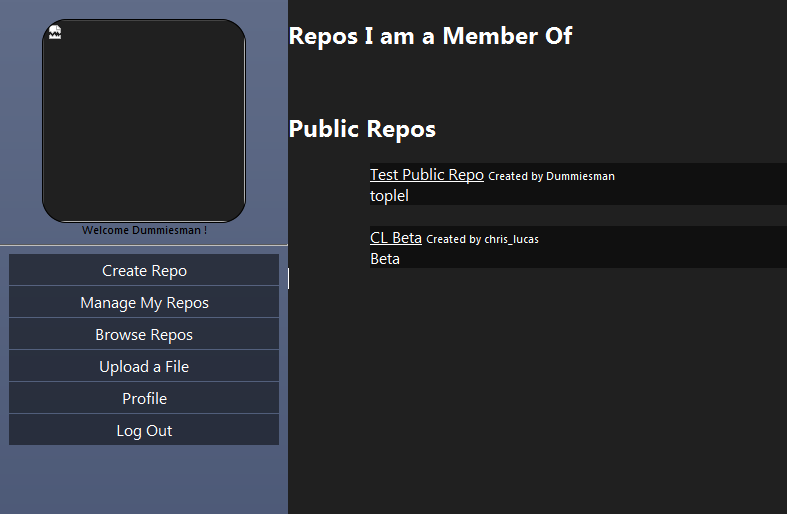Click the toplel repo description
Screen dimensions: 787x514
point(389,196)
